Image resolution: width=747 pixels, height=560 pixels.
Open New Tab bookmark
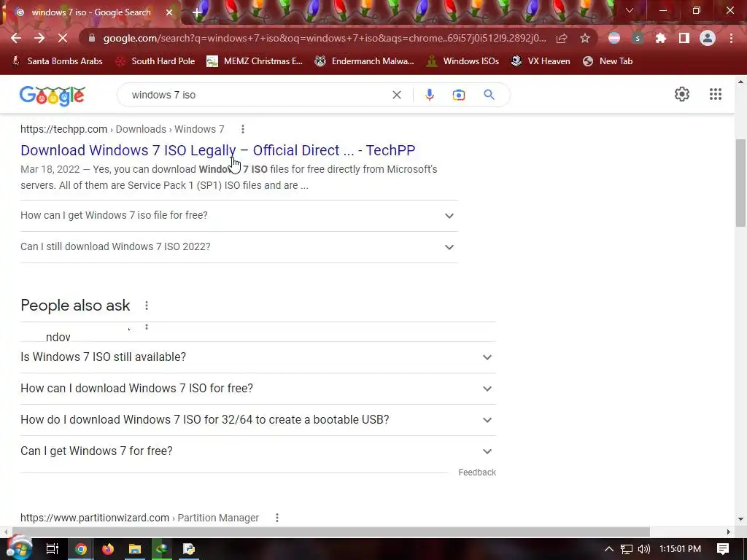tap(608, 61)
